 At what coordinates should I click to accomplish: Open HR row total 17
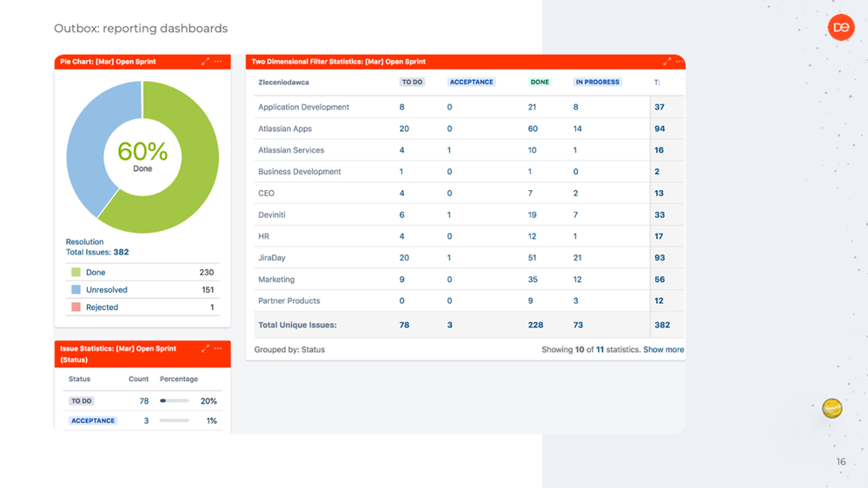[x=659, y=237]
